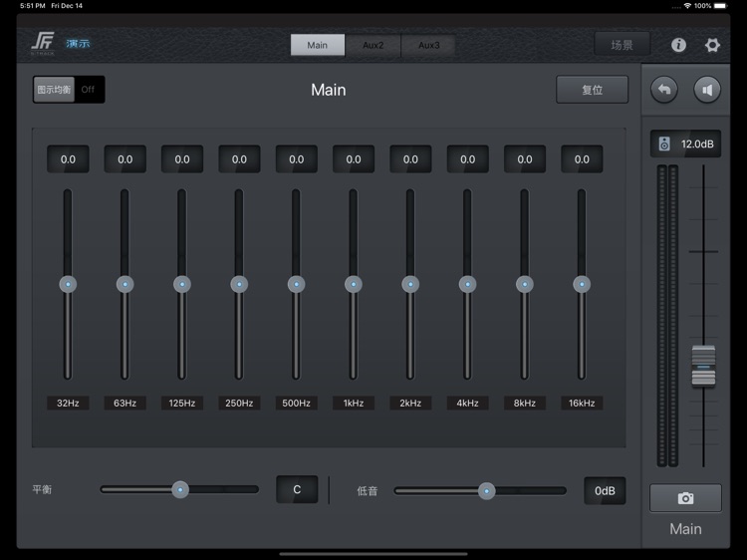This screenshot has width=747, height=560.
Task: Check the battery icon in status bar
Action: click(x=720, y=6)
